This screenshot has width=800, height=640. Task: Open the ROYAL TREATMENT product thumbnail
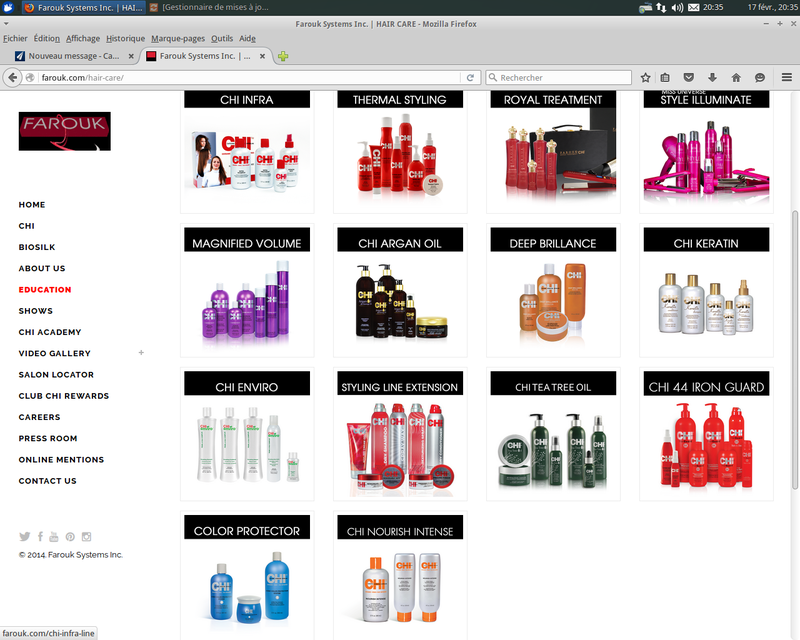click(x=553, y=152)
